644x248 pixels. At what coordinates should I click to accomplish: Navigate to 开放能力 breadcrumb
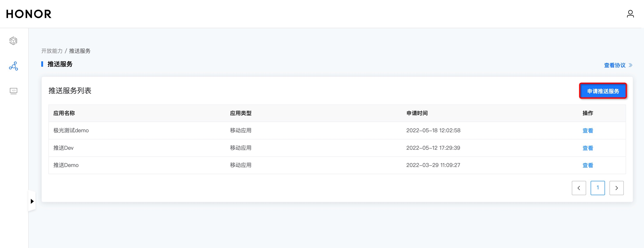[52, 51]
